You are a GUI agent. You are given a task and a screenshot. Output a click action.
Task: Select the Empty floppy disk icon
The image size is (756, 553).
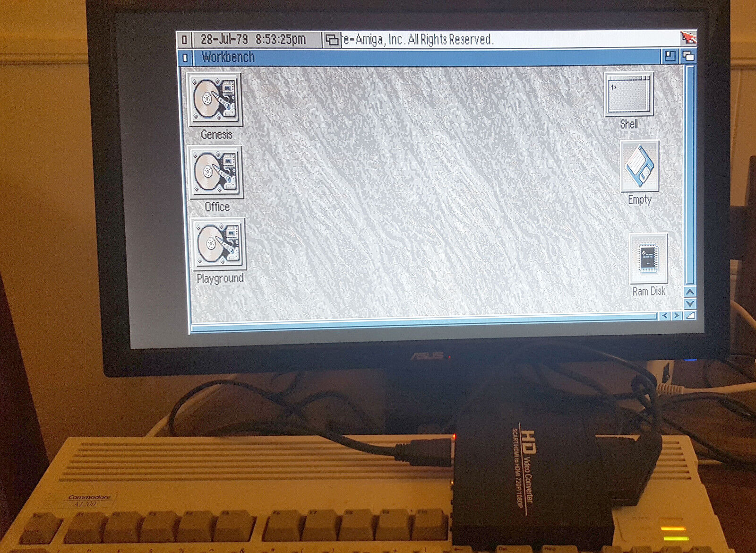click(x=640, y=166)
